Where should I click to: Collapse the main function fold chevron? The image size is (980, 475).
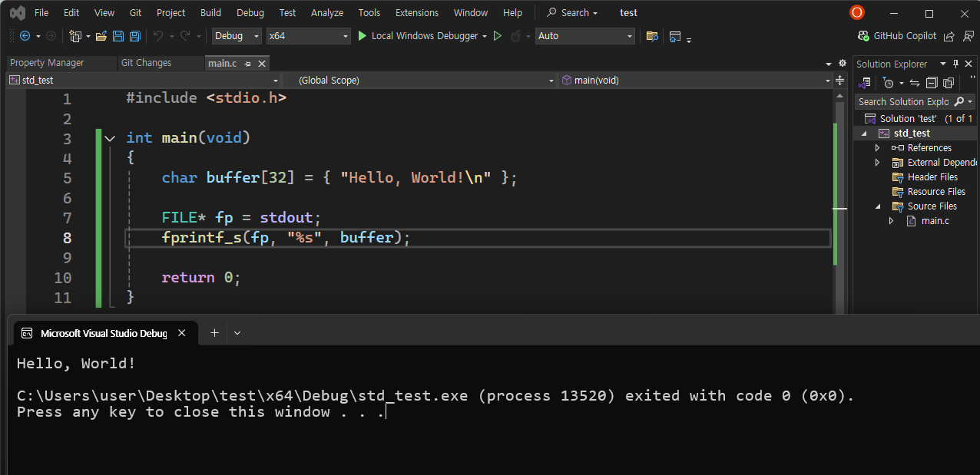(x=110, y=139)
